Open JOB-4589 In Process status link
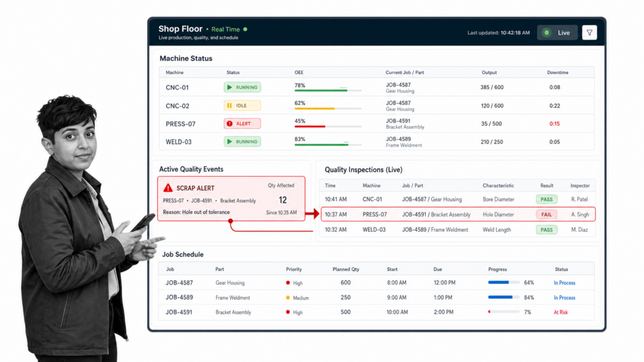Viewport: 644px width, 362px height. pyautogui.click(x=564, y=297)
